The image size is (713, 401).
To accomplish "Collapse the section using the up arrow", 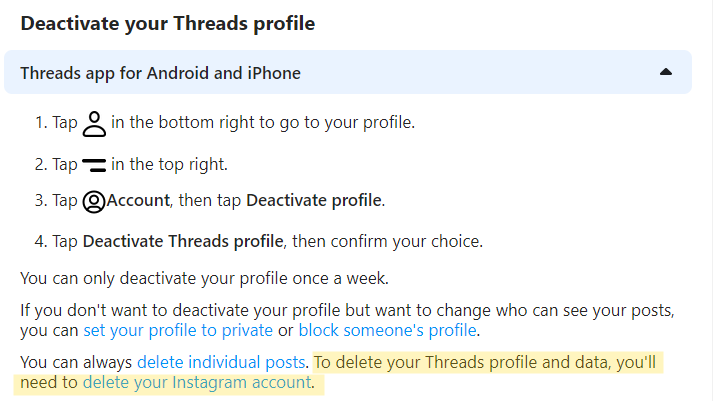I will (x=666, y=72).
